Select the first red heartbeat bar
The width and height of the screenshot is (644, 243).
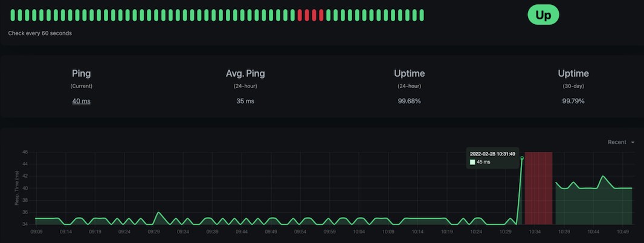(x=300, y=15)
